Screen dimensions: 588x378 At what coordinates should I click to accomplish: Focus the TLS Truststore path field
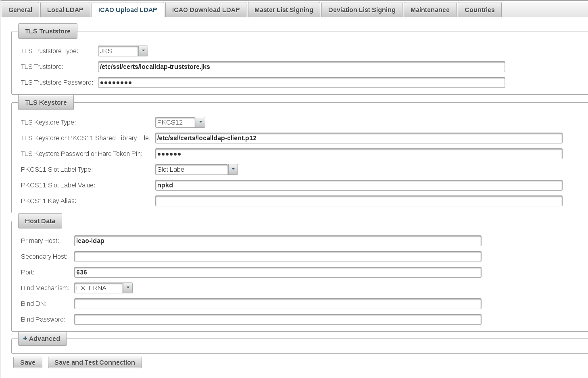[301, 67]
